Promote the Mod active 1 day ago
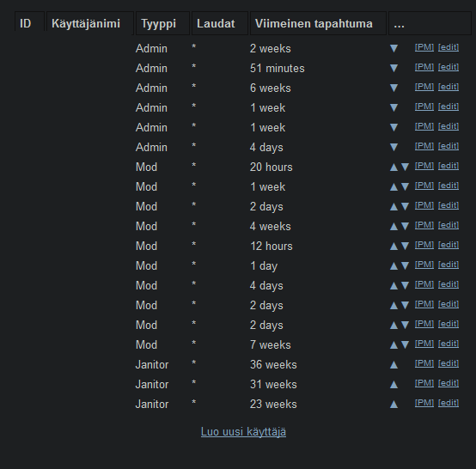The width and height of the screenshot is (476, 469). (x=394, y=265)
